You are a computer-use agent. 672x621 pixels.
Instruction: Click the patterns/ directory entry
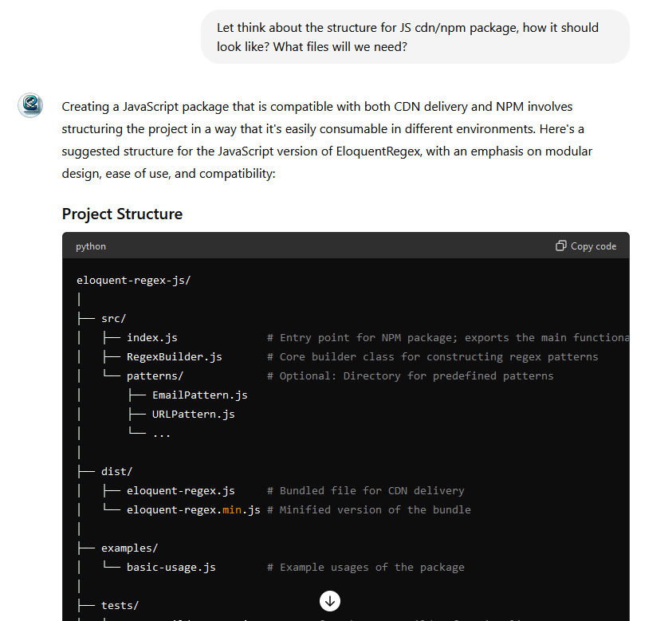(x=155, y=375)
